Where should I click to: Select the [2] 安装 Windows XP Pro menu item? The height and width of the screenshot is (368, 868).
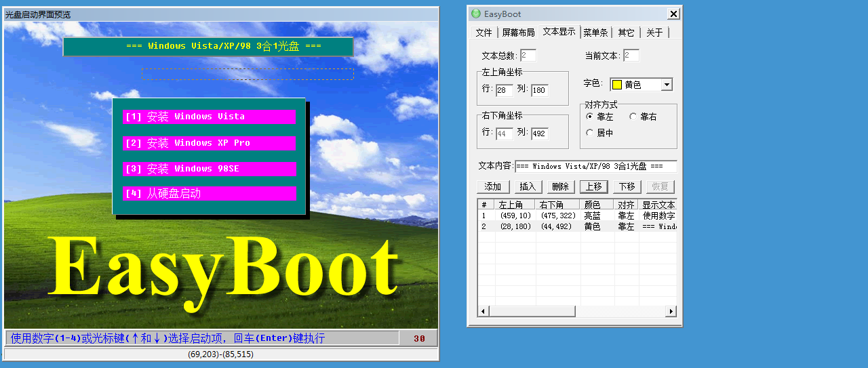(209, 143)
